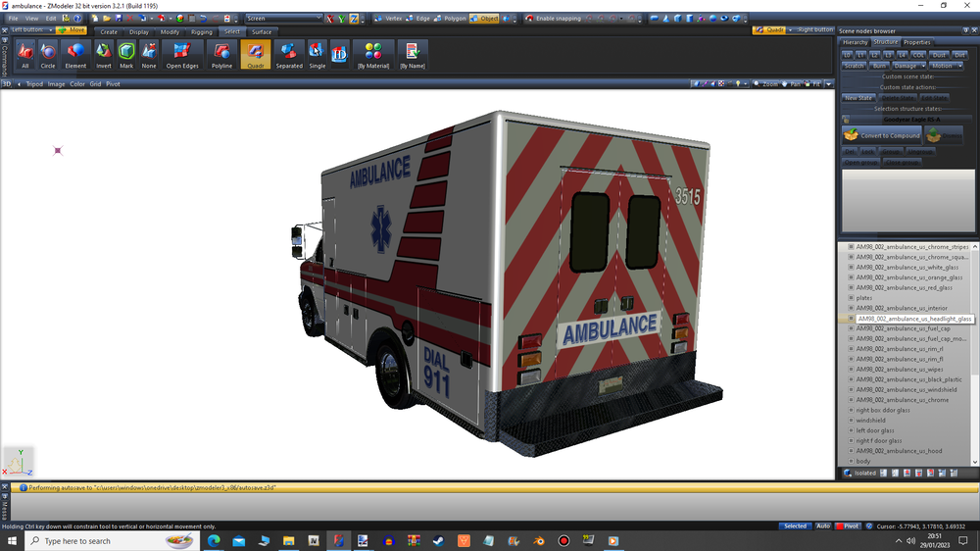The height and width of the screenshot is (551, 980).
Task: Select All tool in Select ribbon
Action: click(25, 54)
